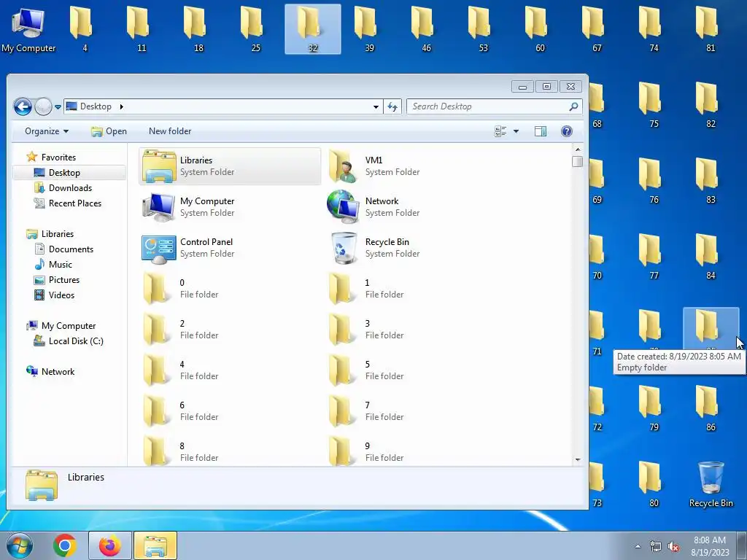Open the recent pages dropdown arrow

pos(58,107)
